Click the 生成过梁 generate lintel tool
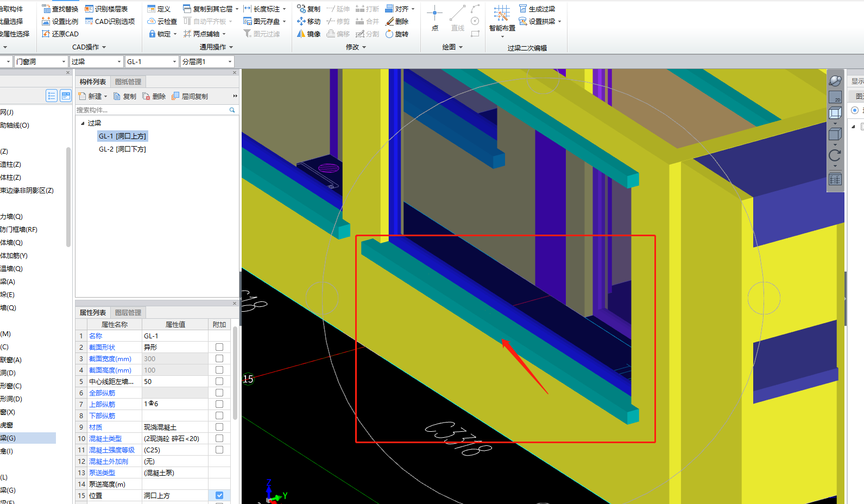The height and width of the screenshot is (504, 864). 537,9
